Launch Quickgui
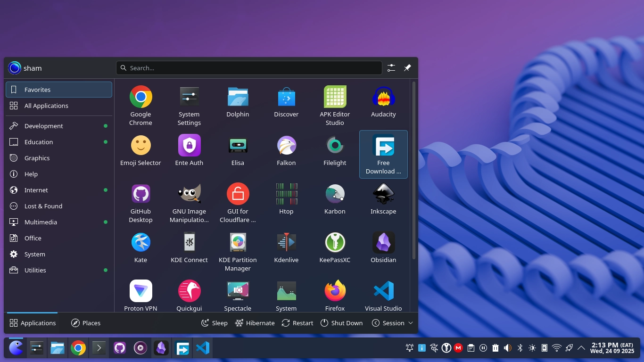The width and height of the screenshot is (644, 362). 189,295
